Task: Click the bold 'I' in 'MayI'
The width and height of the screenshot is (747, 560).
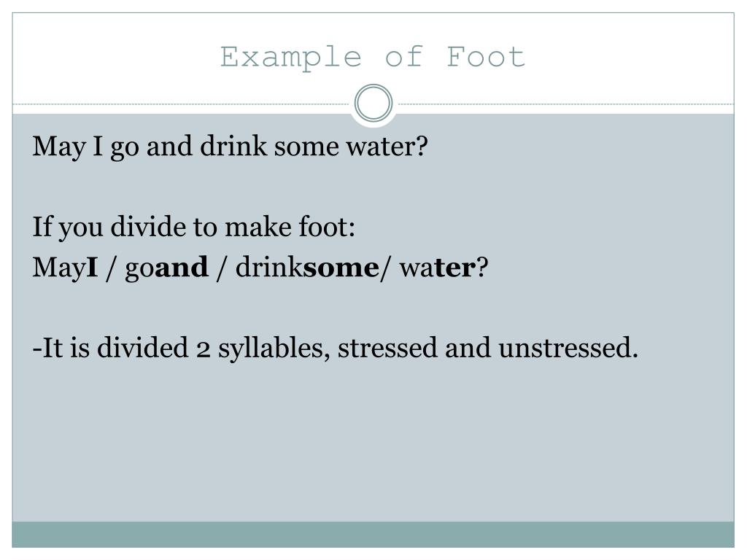Action: click(93, 267)
